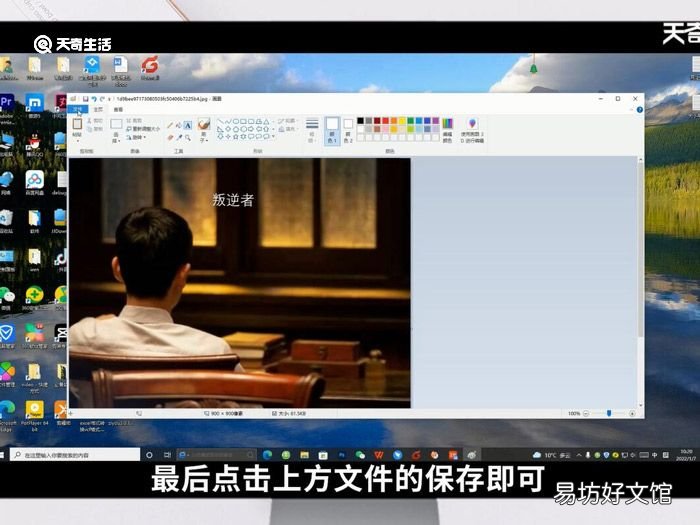This screenshot has height=525, width=700.
Task: Click the 剪切 (Cut) button
Action: point(95,121)
